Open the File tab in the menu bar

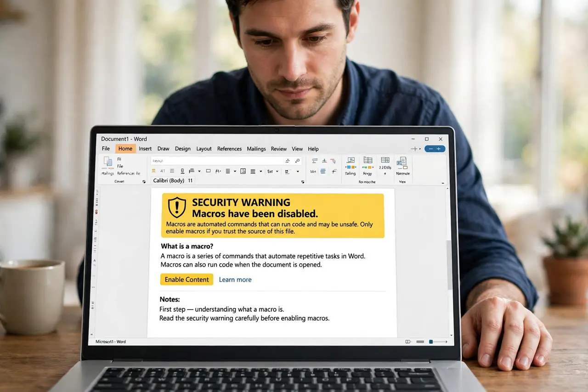pyautogui.click(x=106, y=149)
